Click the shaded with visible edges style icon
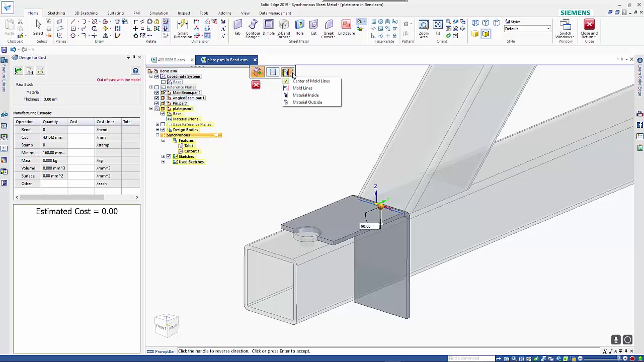 (486, 34)
